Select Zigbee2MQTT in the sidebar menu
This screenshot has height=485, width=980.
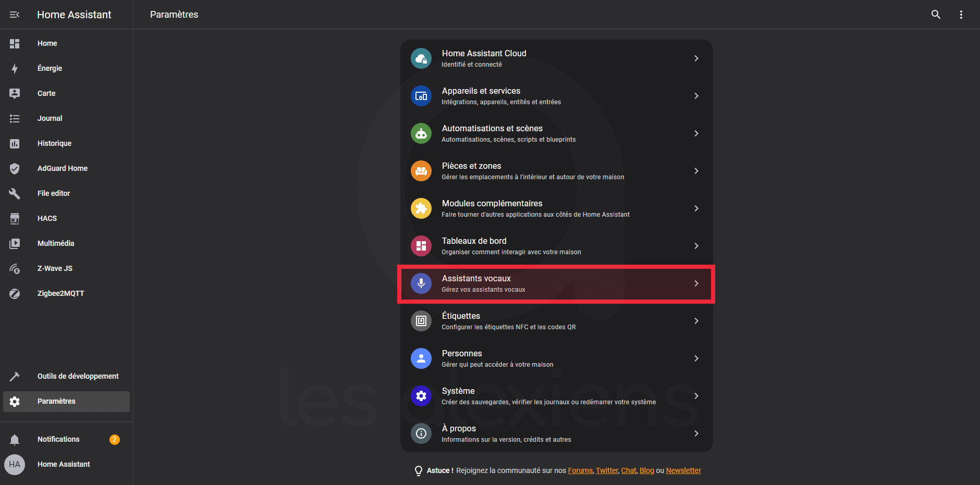[x=66, y=293]
